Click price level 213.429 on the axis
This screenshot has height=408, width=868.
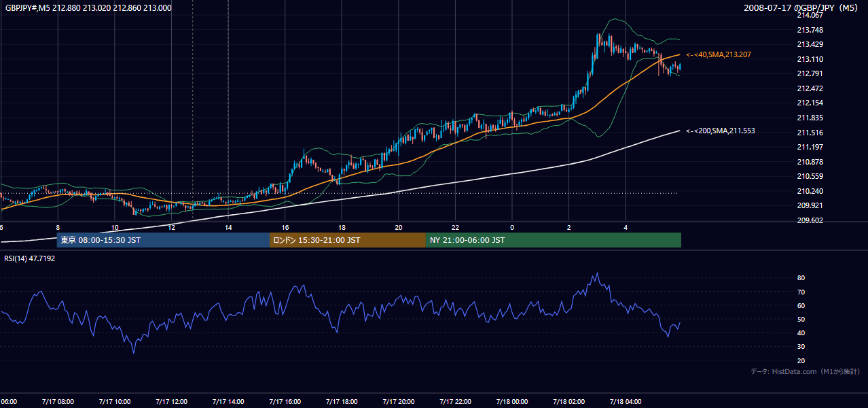click(x=809, y=44)
